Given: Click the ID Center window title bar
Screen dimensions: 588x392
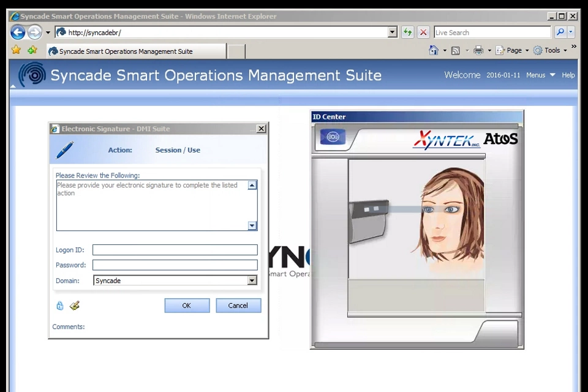Looking at the screenshot, I should click(417, 116).
